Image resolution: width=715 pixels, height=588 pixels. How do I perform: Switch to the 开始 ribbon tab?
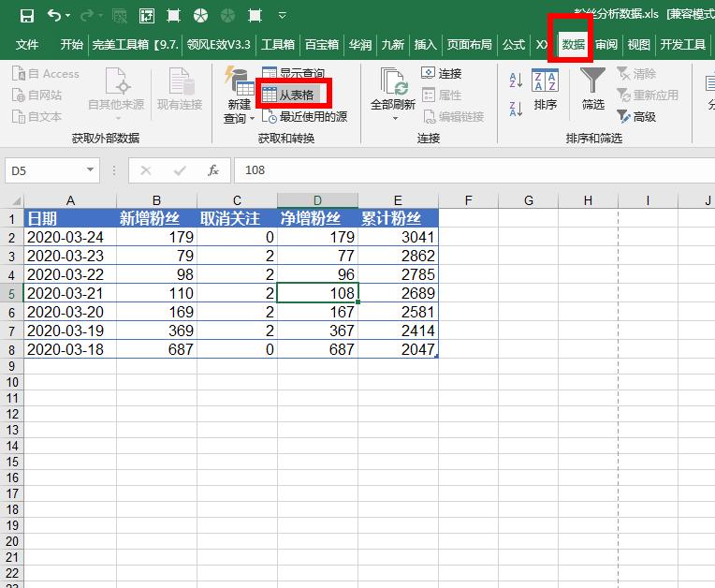click(x=71, y=45)
